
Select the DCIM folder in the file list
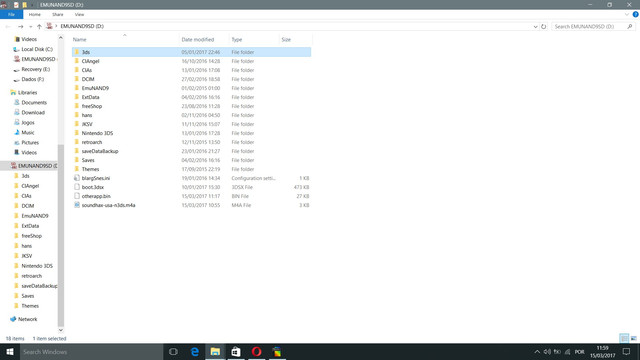coord(191,79)
